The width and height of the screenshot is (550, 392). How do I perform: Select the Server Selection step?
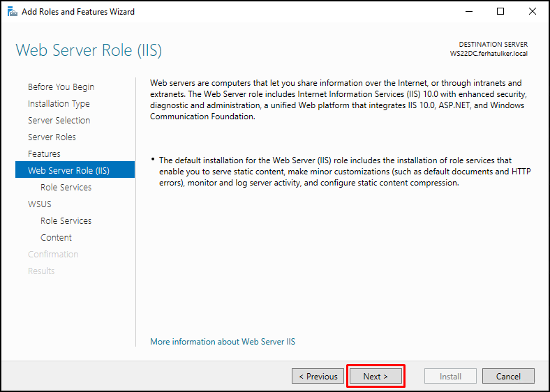59,120
